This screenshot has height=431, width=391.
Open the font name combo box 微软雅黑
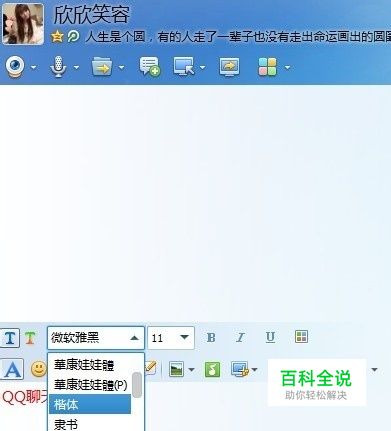(x=96, y=338)
